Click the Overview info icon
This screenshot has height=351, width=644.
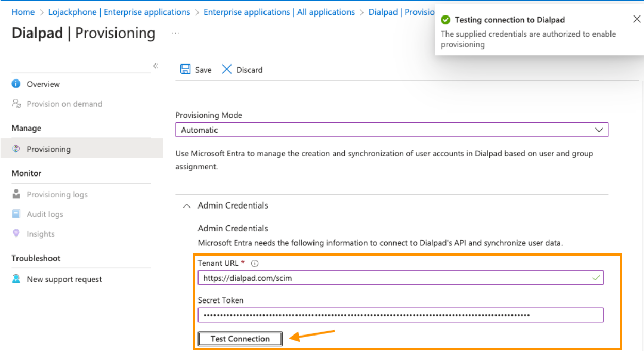(x=16, y=84)
